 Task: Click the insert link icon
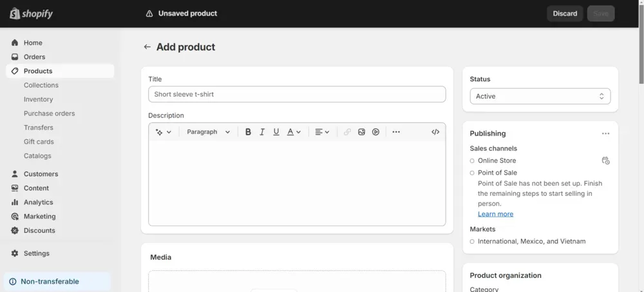coord(348,132)
